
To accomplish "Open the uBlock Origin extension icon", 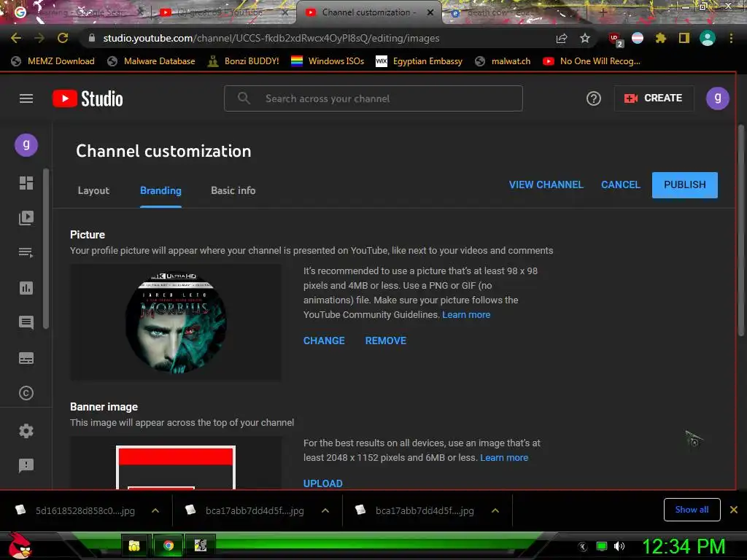I will (615, 39).
